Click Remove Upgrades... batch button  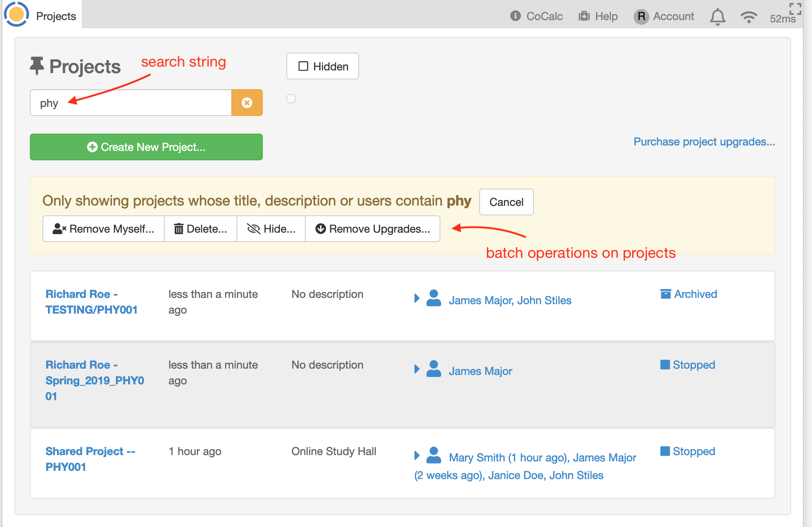tap(372, 229)
